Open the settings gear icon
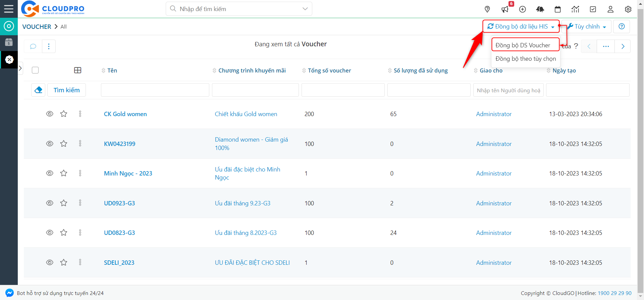This screenshot has width=644, height=300. [x=628, y=9]
